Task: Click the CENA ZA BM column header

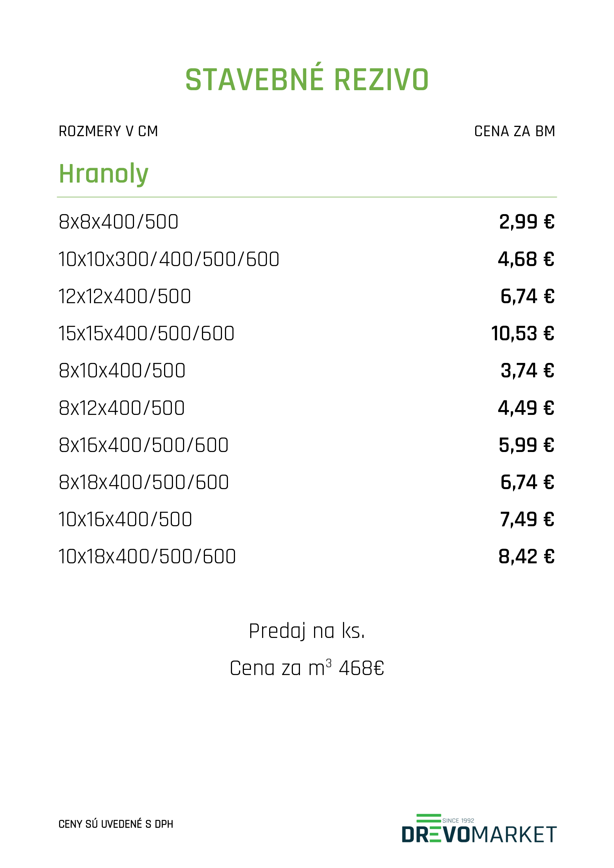Action: click(x=515, y=131)
